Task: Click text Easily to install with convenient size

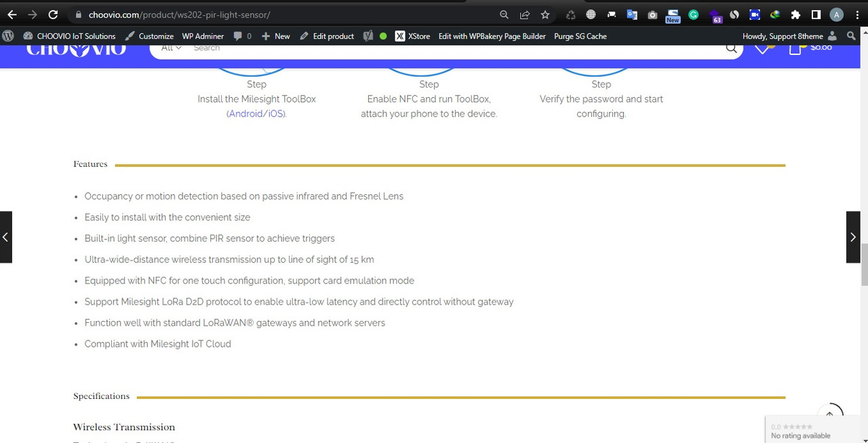Action: [x=167, y=217]
